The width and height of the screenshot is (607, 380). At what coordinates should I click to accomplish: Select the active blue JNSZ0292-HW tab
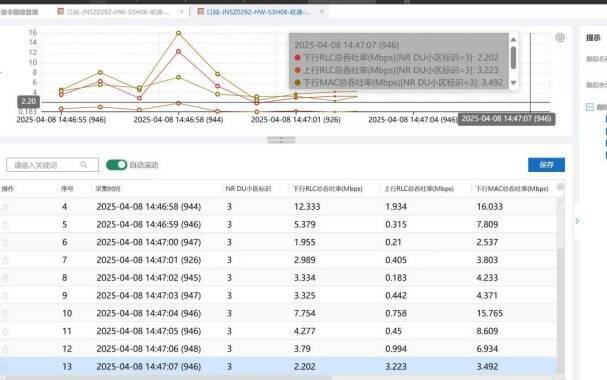coord(258,12)
